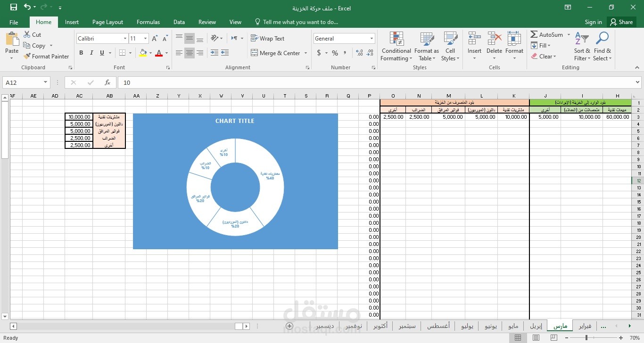
Task: Click the Insert Function fx button
Action: [x=107, y=82]
